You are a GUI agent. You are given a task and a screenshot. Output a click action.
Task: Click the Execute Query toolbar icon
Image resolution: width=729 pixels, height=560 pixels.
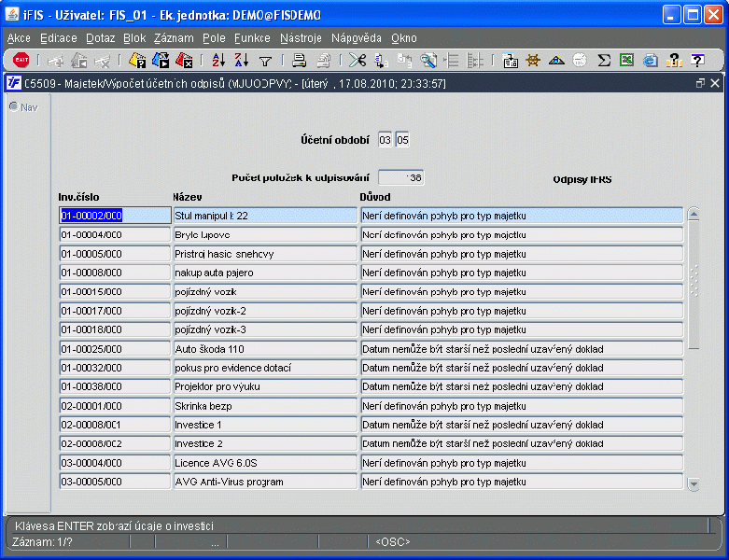point(161,61)
